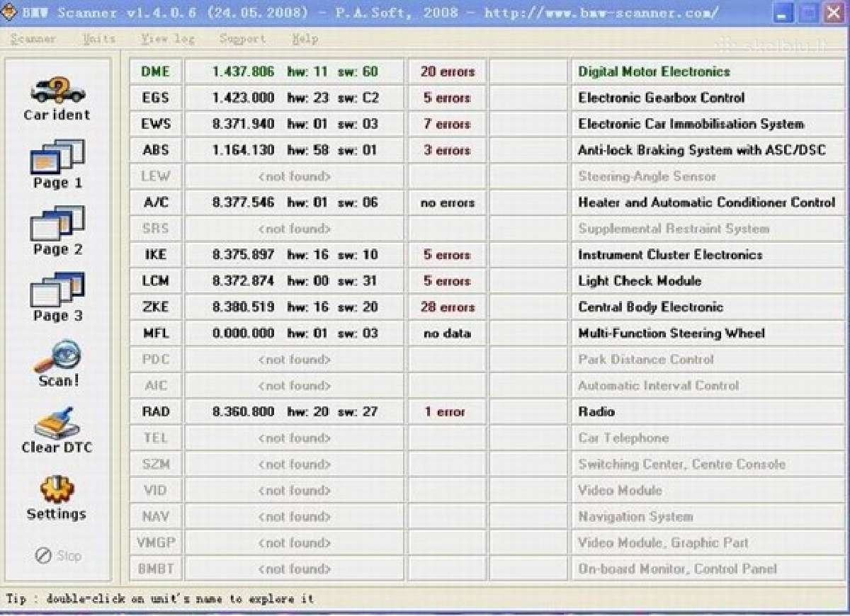Click the 'no errors' cell for A/C
850x616 pixels.
447,203
